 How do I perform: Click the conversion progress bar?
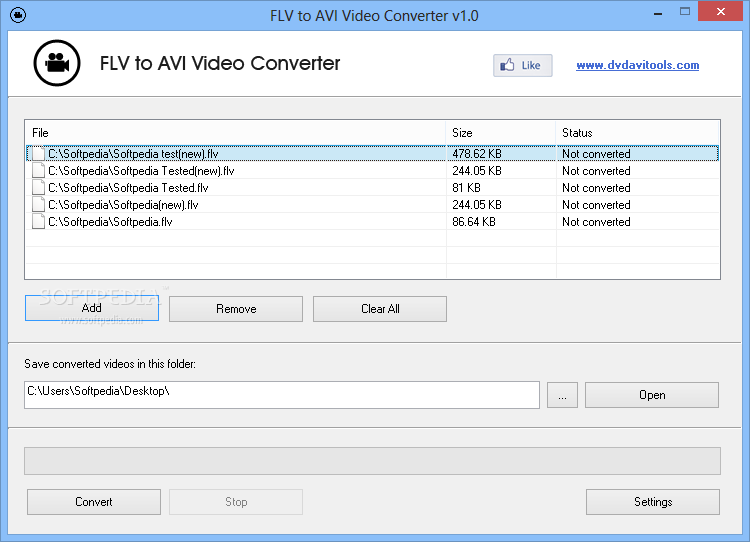[x=372, y=461]
